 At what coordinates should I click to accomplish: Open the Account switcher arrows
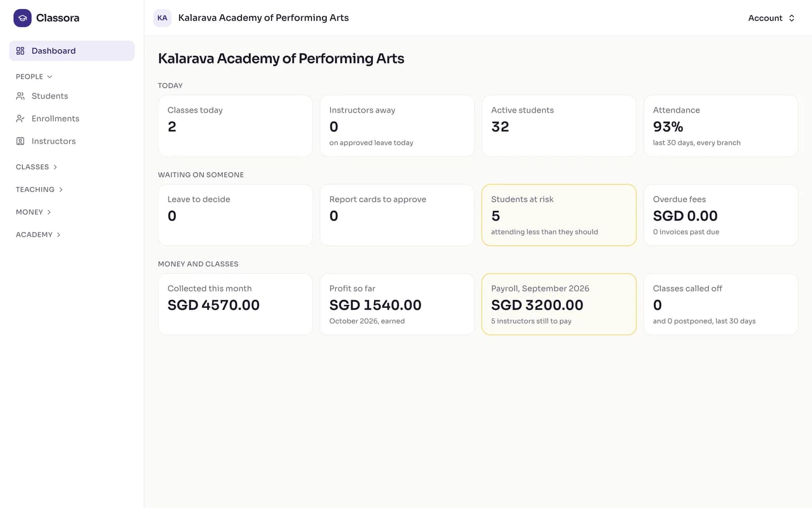791,18
